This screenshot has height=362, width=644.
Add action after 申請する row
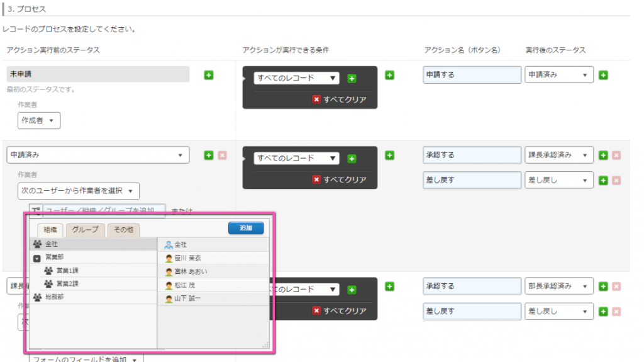(603, 76)
